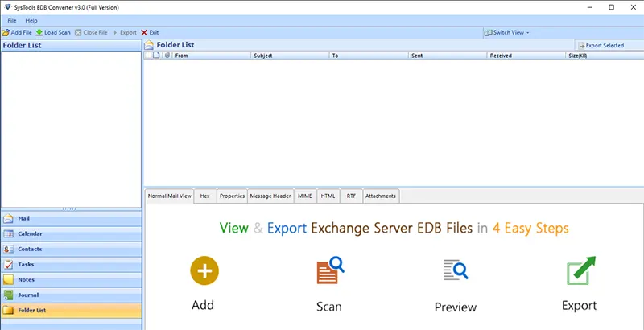Toggle the select-all checkbox in header
This screenshot has width=644, height=330.
(x=148, y=56)
